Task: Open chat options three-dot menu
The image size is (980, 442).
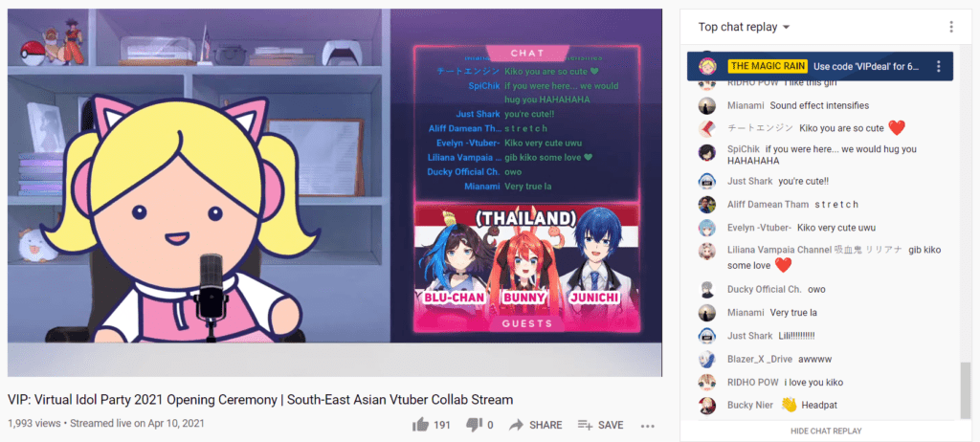Action: pyautogui.click(x=950, y=27)
